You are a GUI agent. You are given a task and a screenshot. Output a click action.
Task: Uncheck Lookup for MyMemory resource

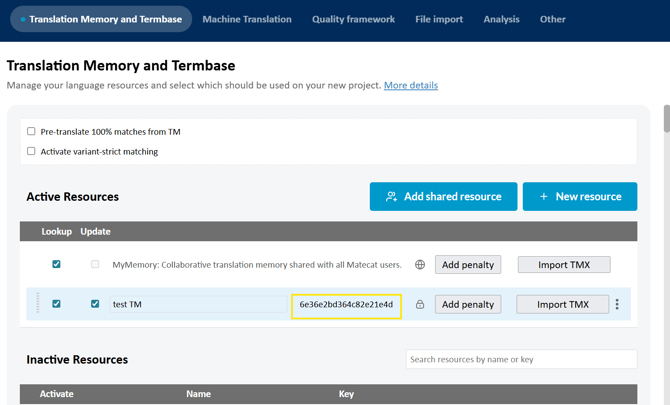tap(56, 265)
